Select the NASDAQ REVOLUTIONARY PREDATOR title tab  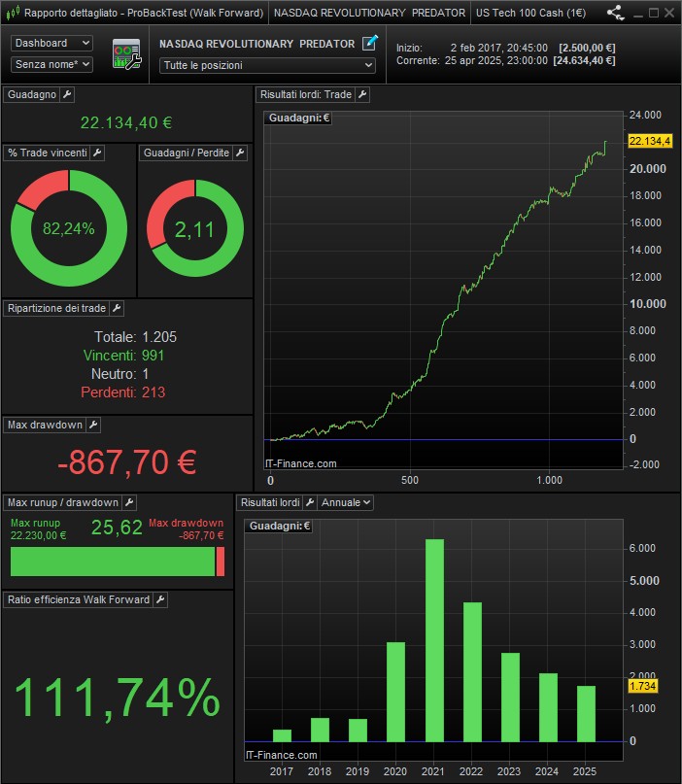pos(369,13)
